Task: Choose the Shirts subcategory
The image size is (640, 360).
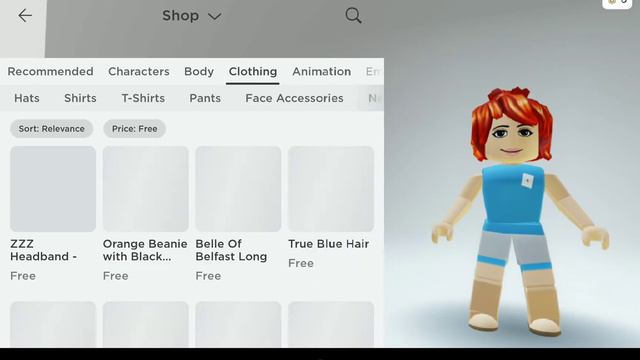Action: pos(80,98)
